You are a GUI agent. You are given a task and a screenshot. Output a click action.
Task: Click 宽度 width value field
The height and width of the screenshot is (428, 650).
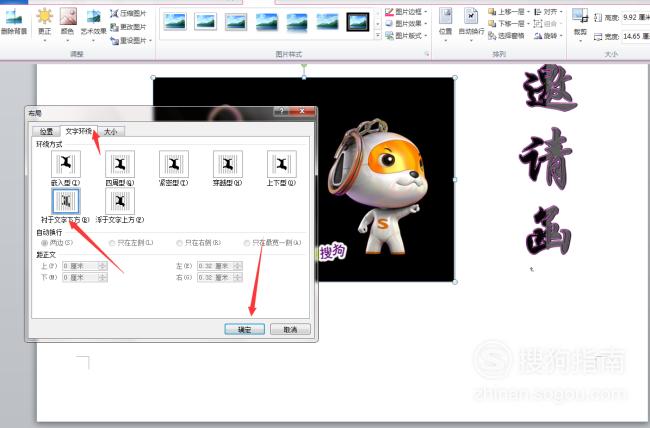636,36
